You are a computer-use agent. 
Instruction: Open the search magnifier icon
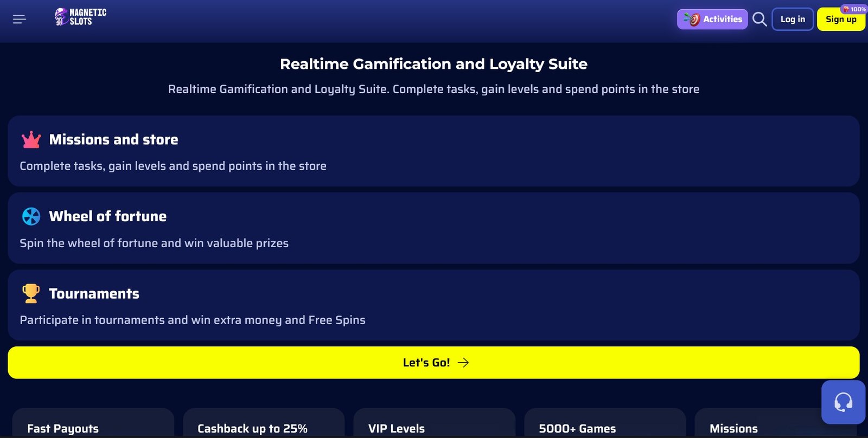[x=759, y=20]
